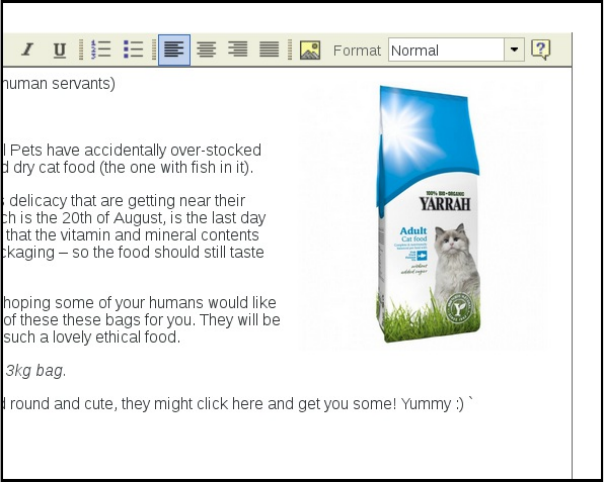Click the text 'human servants)'
The width and height of the screenshot is (604, 482).
point(59,84)
